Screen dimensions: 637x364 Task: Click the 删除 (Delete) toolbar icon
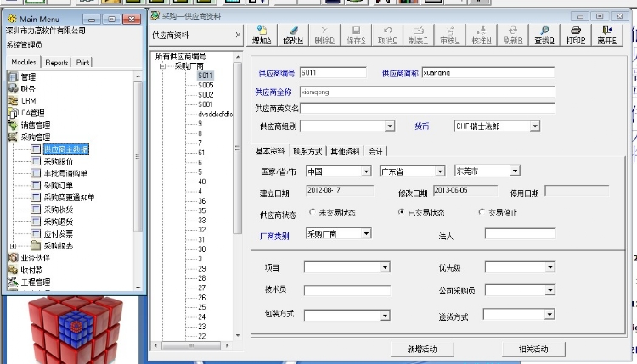coord(324,35)
